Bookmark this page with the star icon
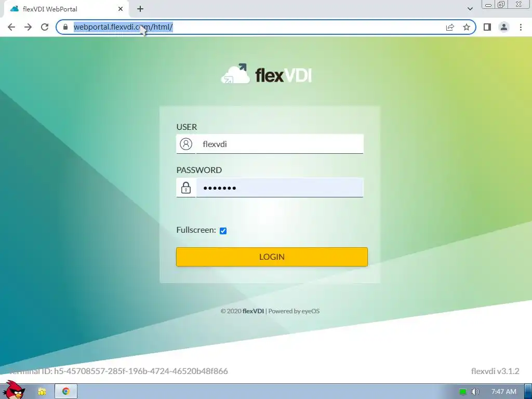This screenshot has width=532, height=399. (x=467, y=27)
